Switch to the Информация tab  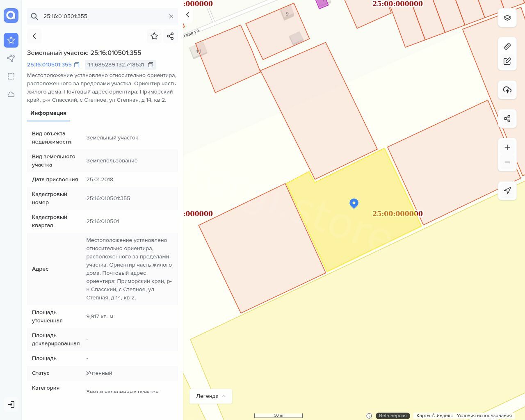click(48, 113)
